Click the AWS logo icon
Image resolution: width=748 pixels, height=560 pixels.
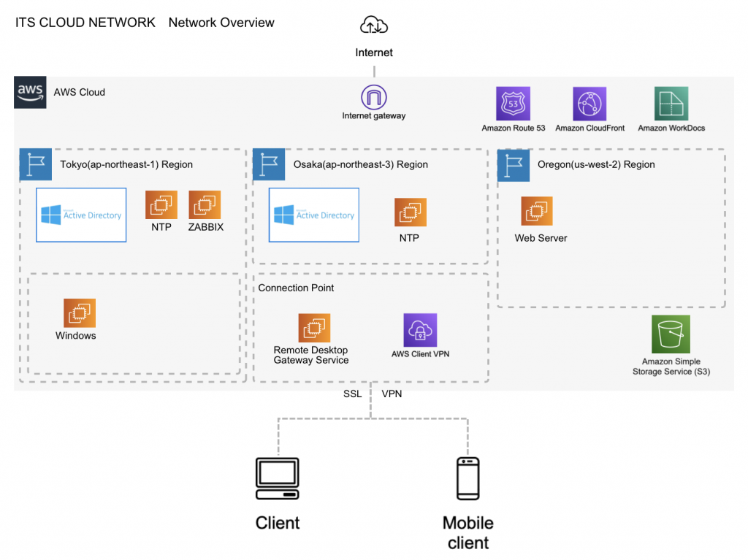(x=30, y=92)
